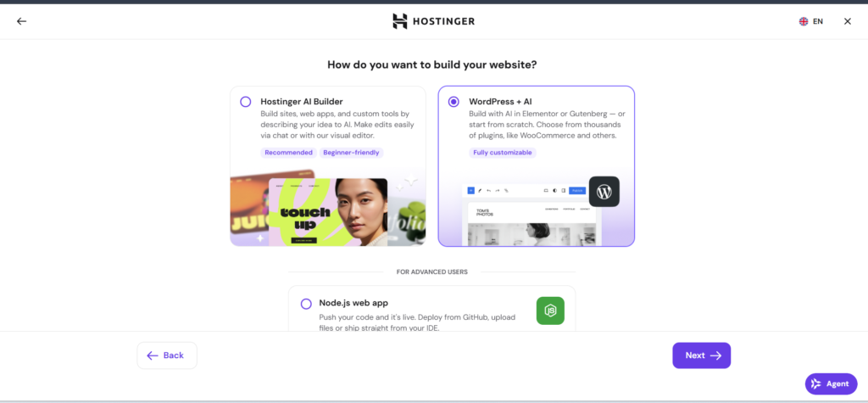Click the Back button at the bottom
Viewport: 868px width, 403px height.
(x=167, y=355)
